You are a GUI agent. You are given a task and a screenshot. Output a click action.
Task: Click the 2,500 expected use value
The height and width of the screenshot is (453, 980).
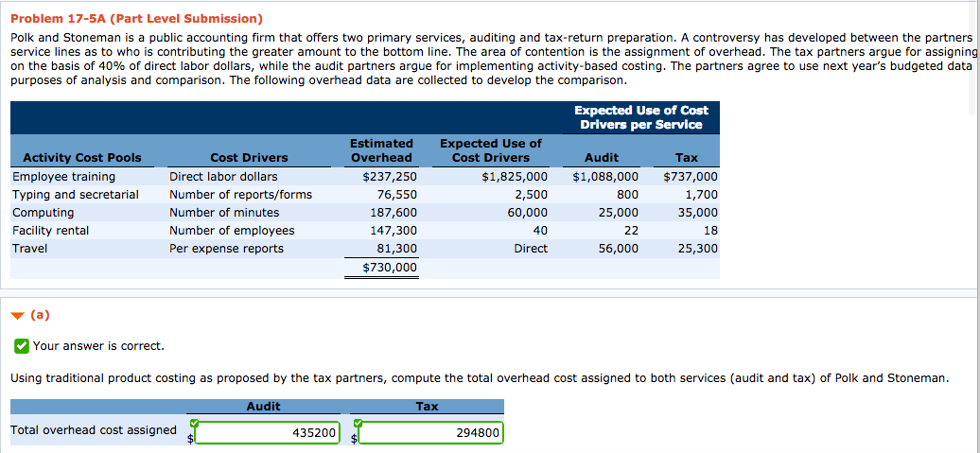pos(532,195)
